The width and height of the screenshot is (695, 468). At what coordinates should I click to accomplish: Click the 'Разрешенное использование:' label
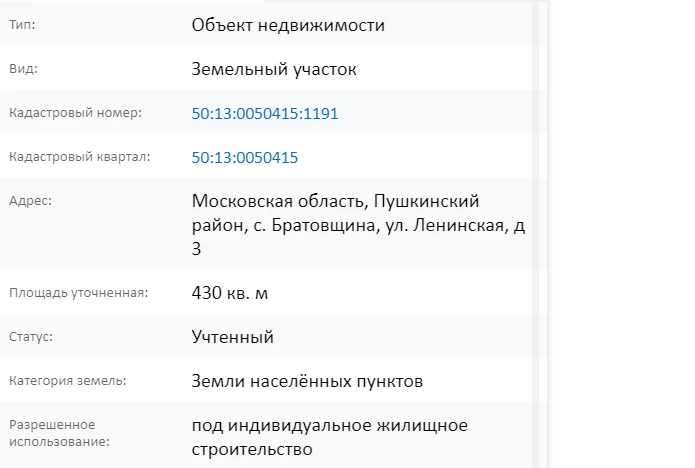pyautogui.click(x=59, y=432)
